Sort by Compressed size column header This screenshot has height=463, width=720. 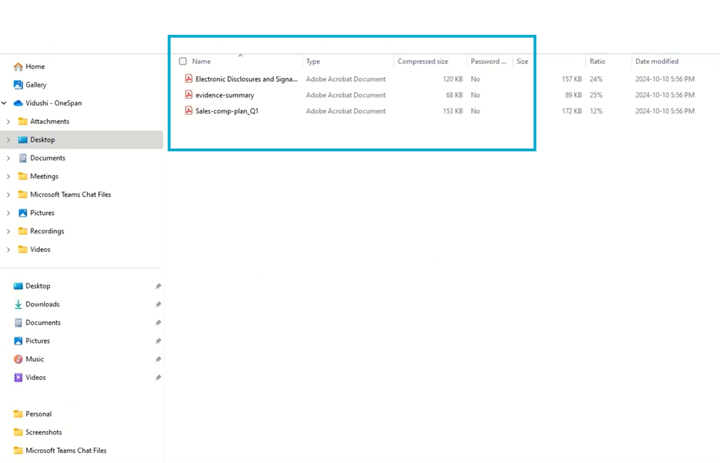[422, 61]
